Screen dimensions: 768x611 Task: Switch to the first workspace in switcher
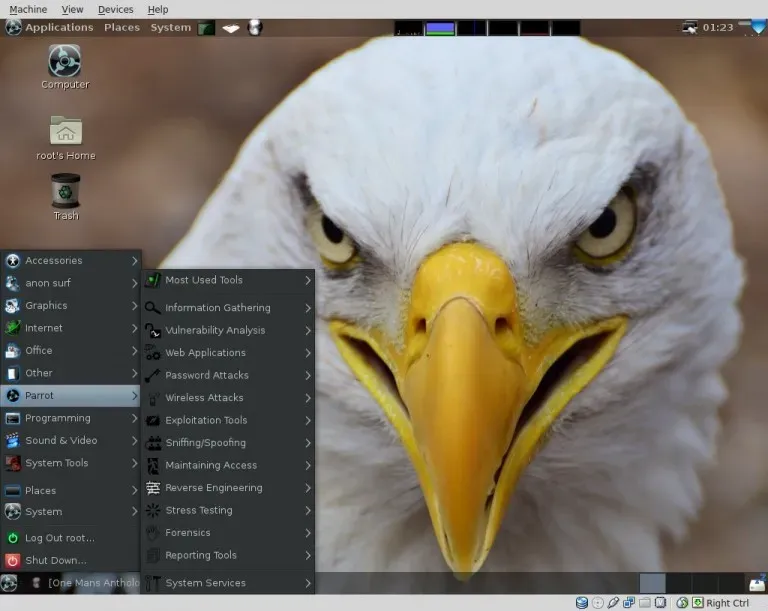coord(652,583)
